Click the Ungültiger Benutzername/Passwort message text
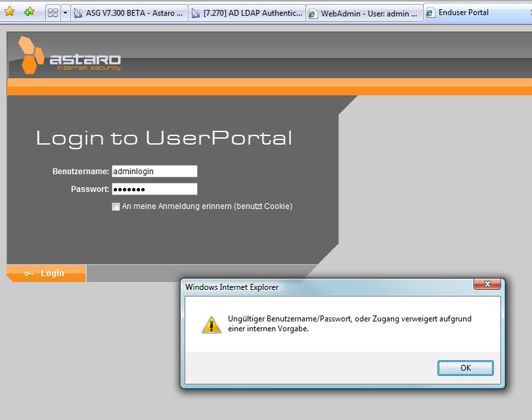Image resolution: width=532 pixels, height=420 pixels. [349, 323]
